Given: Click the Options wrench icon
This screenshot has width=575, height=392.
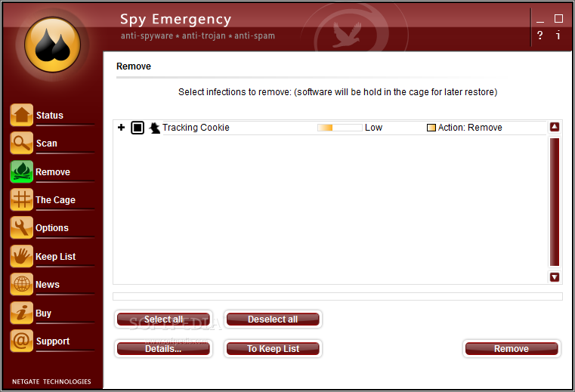Looking at the screenshot, I should click(x=22, y=227).
